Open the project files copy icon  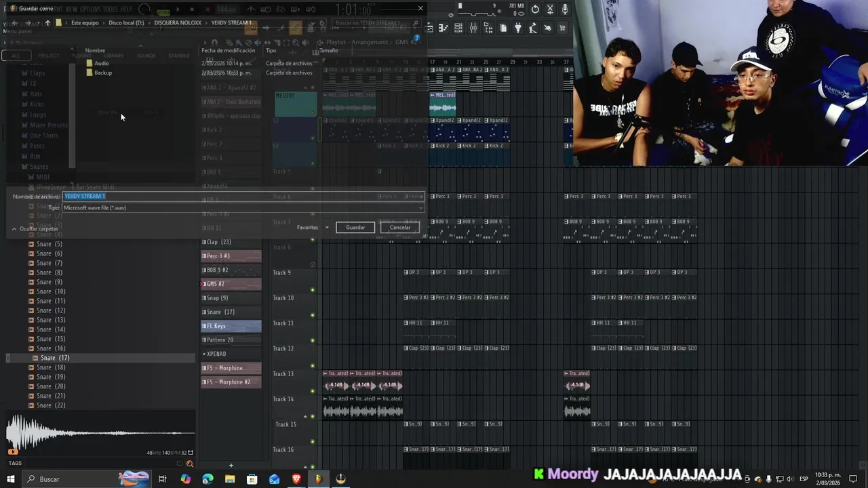[504, 28]
